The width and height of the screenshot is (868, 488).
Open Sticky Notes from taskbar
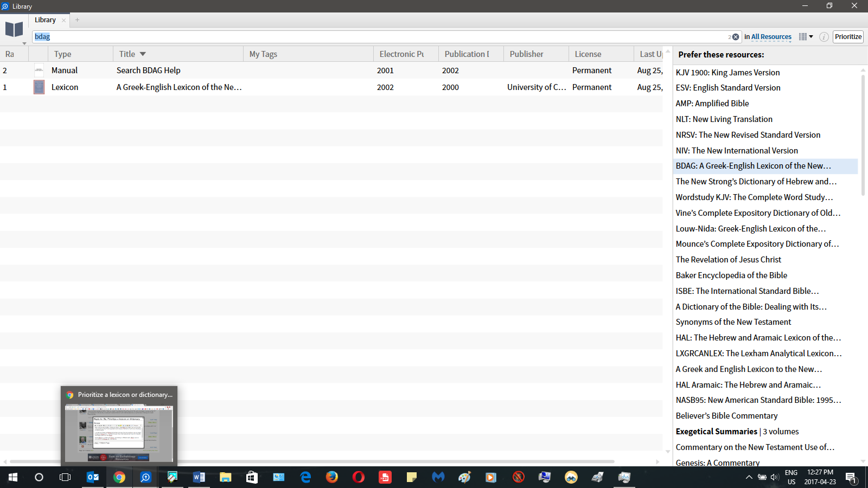(x=412, y=477)
